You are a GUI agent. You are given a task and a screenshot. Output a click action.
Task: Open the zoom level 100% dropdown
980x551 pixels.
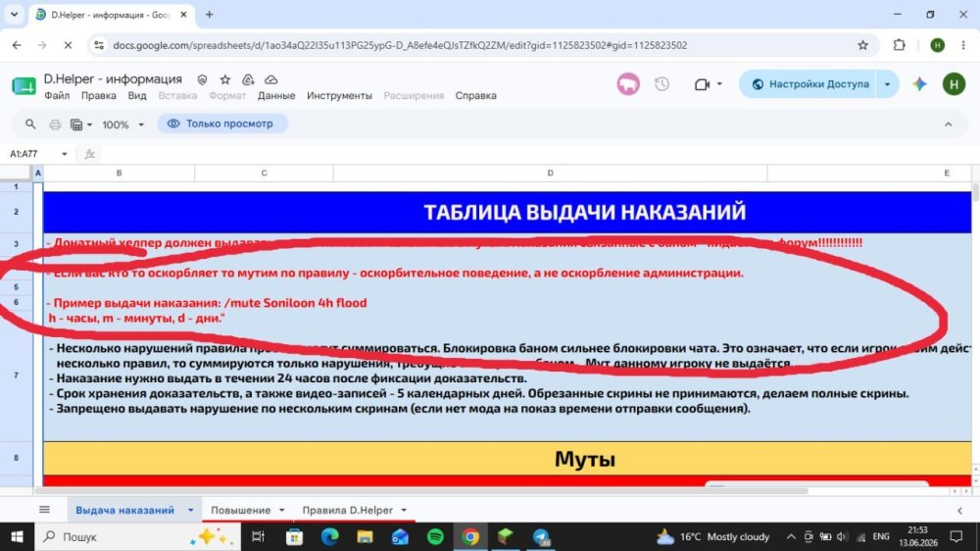[123, 125]
